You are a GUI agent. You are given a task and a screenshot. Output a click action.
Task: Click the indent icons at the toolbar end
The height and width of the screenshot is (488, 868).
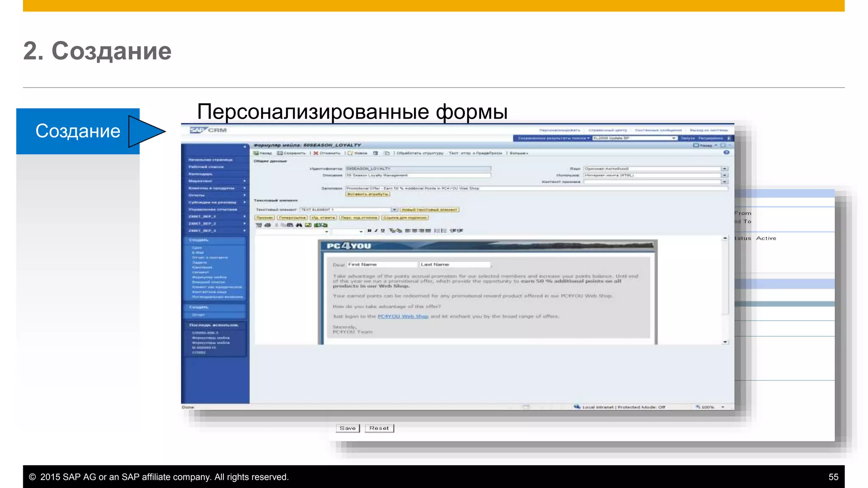click(456, 230)
